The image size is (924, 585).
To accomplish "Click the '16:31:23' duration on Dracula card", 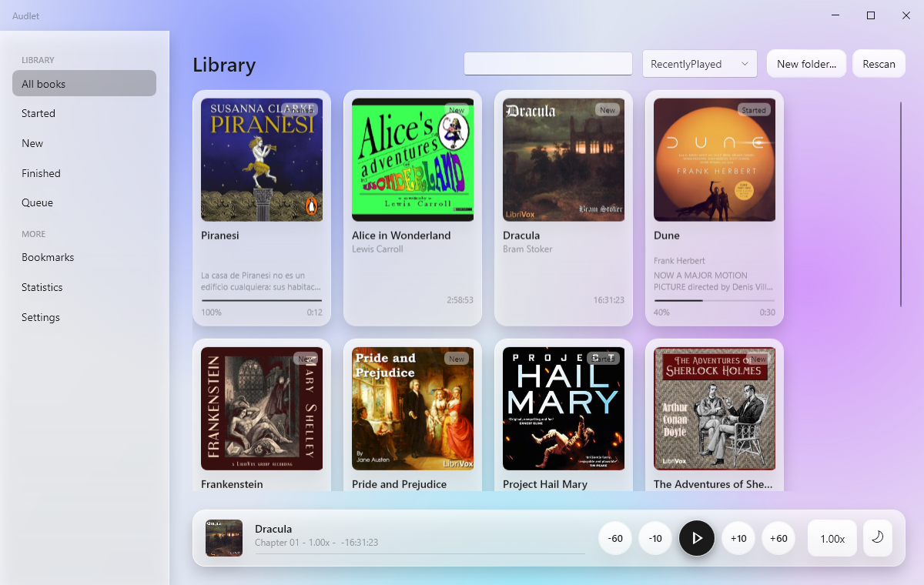I will coord(609,300).
